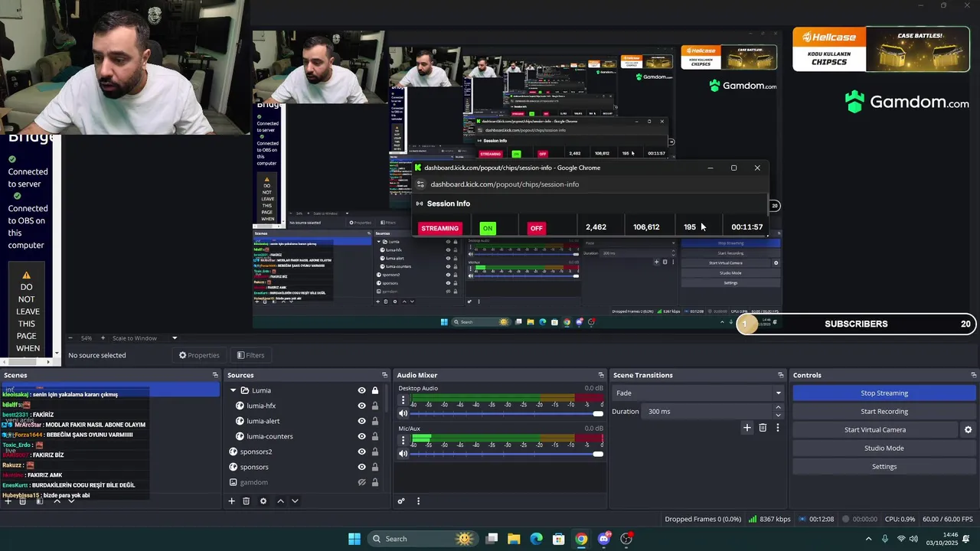The width and height of the screenshot is (980, 551).
Task: Show hidden system tray icons
Action: pyautogui.click(x=868, y=539)
